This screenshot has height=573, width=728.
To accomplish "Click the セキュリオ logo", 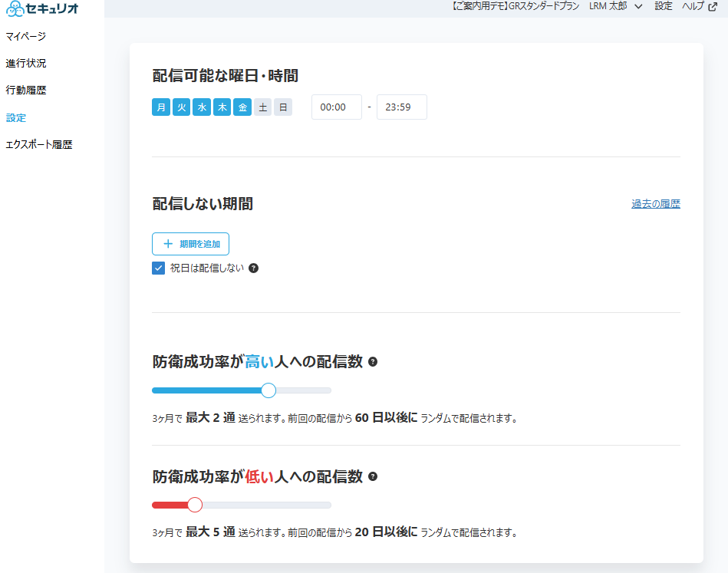I will [42, 8].
